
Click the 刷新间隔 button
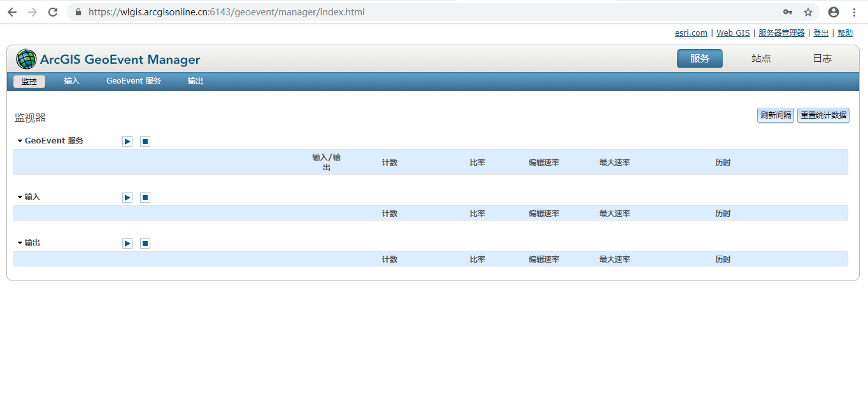775,115
